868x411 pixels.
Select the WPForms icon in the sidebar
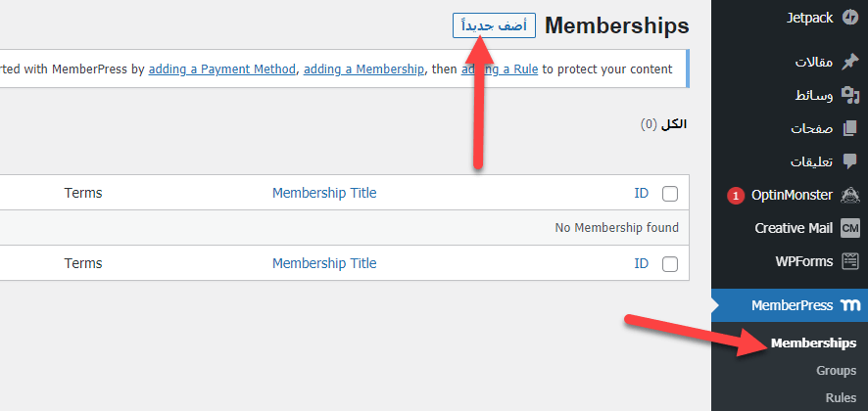849,261
